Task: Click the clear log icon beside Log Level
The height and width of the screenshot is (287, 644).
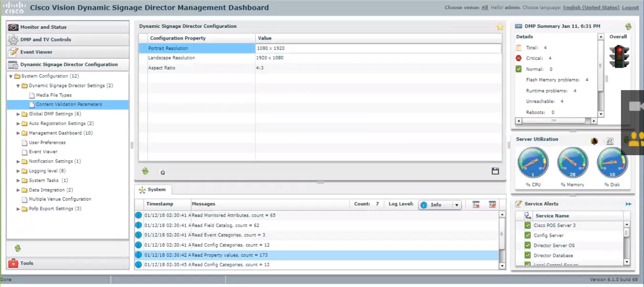Action: click(x=476, y=205)
